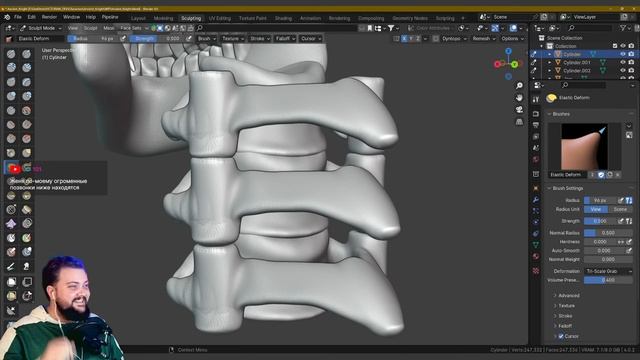Switch perspective/orthographic grid icon
Viewport: 640px width, 360px height.
(x=519, y=122)
